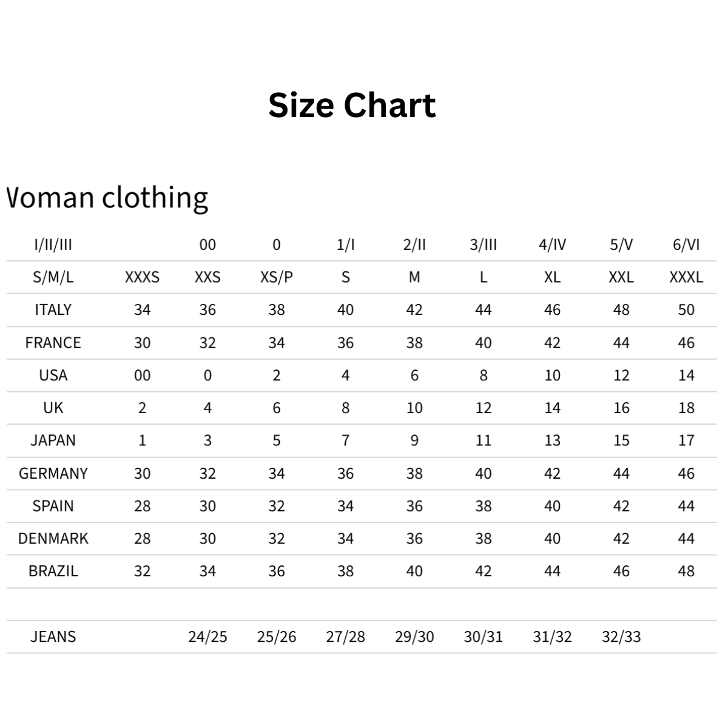Click the ITALY row label
Image resolution: width=728 pixels, height=728 pixels.
53,310
